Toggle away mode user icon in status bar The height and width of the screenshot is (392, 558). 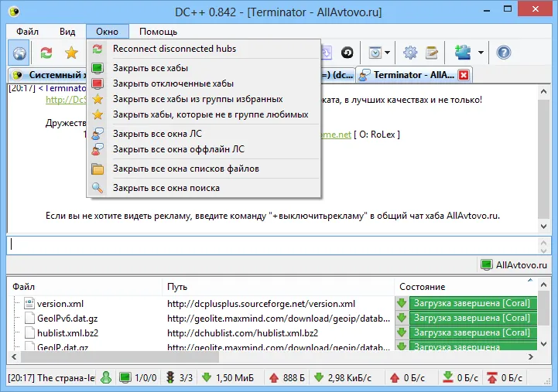(106, 377)
